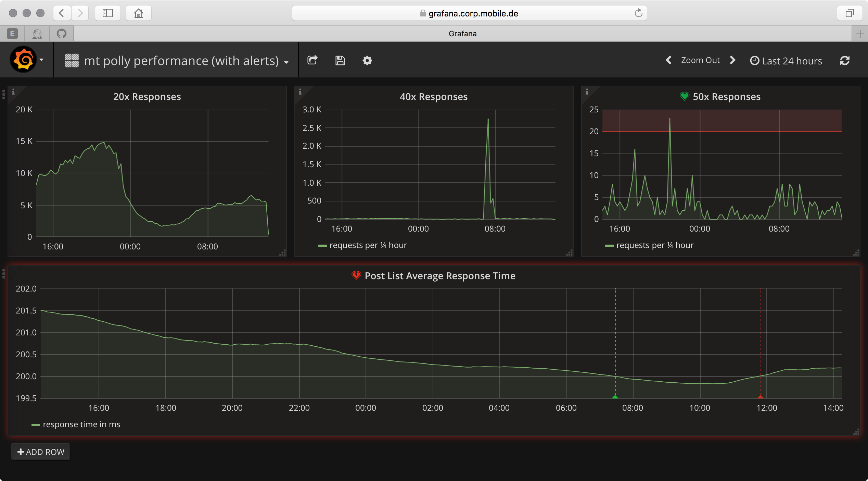
Task: Click the share dashboard icon
Action: click(312, 60)
